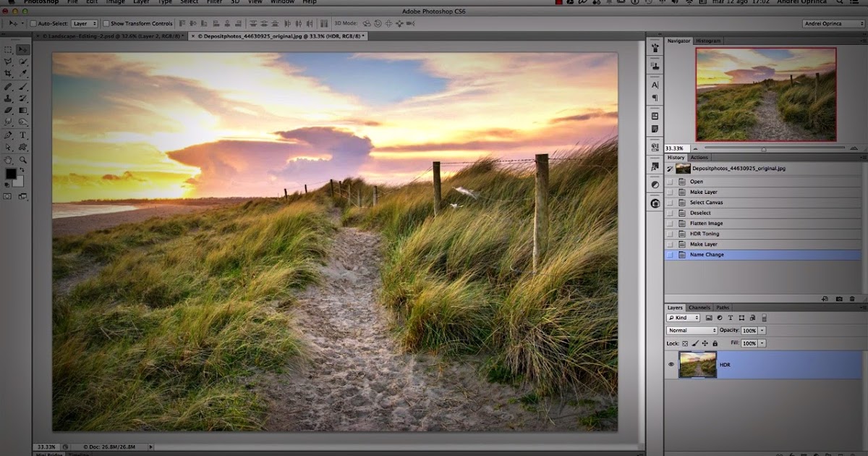Select the Gradient tool
868x456 pixels.
click(x=23, y=110)
